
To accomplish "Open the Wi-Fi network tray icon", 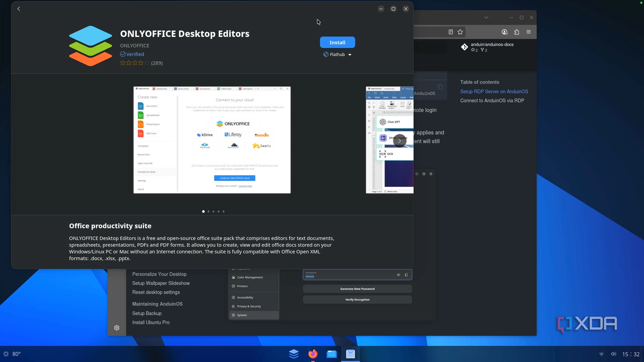I will coord(601,354).
